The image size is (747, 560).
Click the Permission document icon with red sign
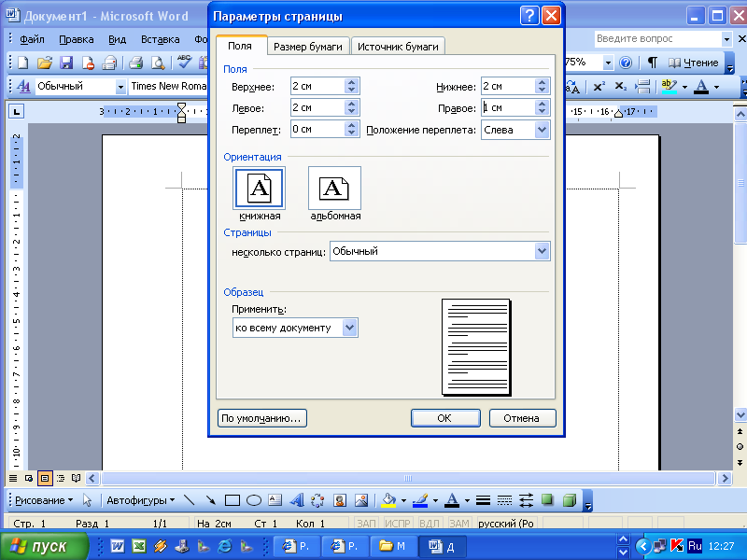click(88, 63)
